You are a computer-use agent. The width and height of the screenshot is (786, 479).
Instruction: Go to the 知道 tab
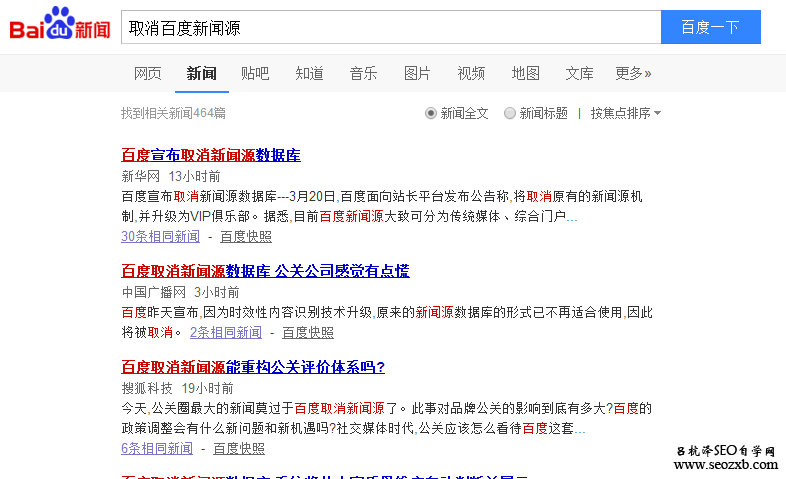click(x=309, y=74)
